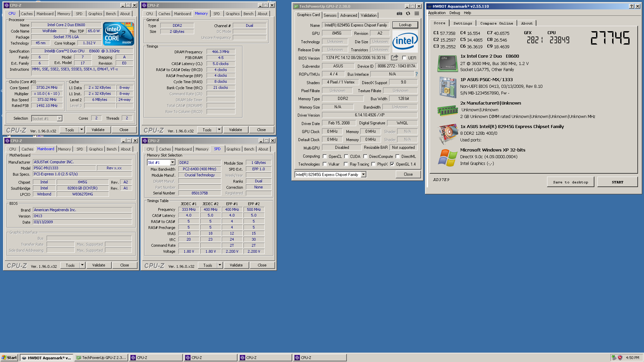Image resolution: width=644 pixels, height=362 pixels.
Task: Click the Bus Interface question mark icon
Action: tap(417, 74)
